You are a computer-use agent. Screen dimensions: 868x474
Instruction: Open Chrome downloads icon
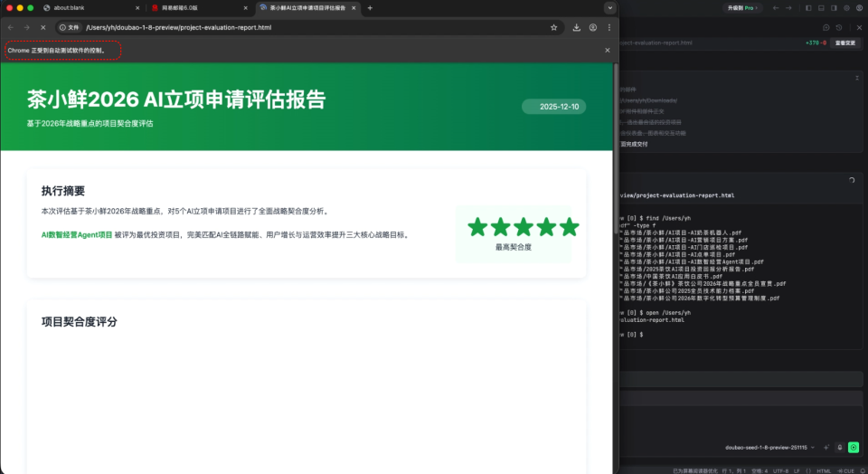576,27
